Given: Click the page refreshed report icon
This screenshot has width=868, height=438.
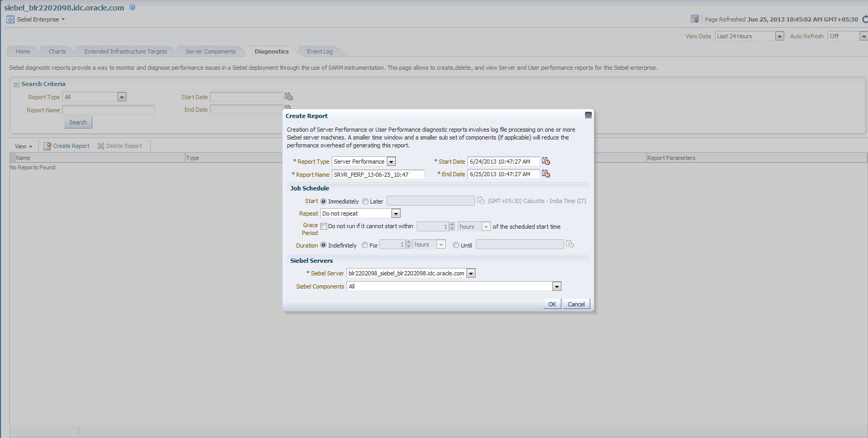Looking at the screenshot, I should tap(695, 19).
